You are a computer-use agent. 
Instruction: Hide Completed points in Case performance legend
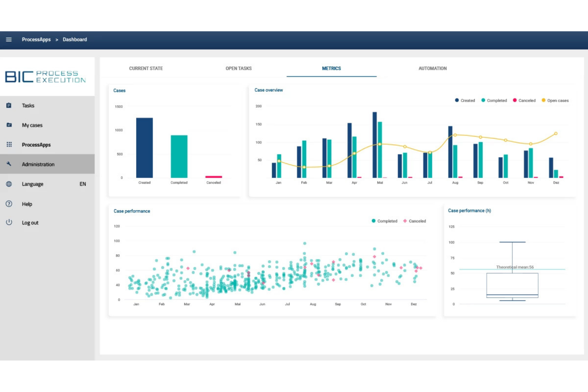tap(384, 221)
